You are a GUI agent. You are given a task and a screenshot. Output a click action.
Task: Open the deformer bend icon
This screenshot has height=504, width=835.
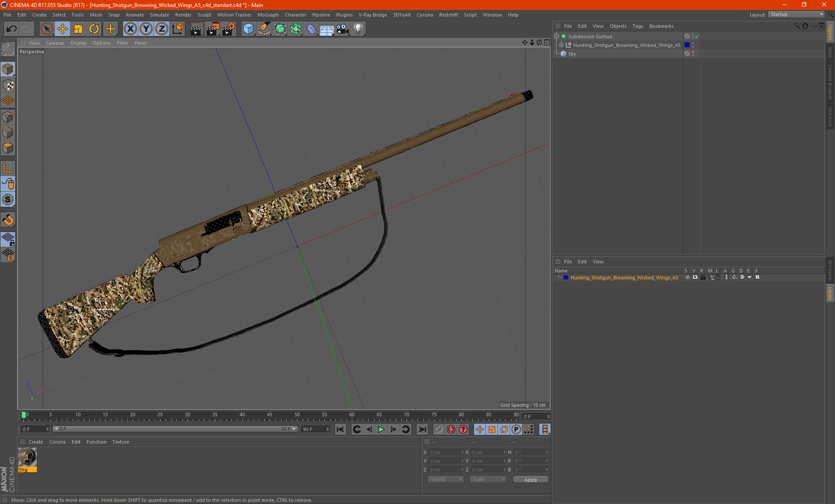pyautogui.click(x=311, y=29)
